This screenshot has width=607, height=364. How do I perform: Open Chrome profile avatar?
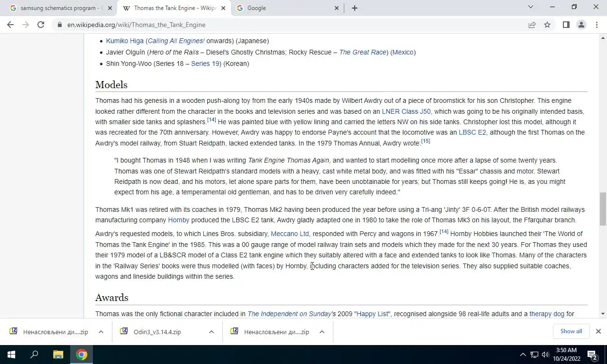pyautogui.click(x=581, y=25)
